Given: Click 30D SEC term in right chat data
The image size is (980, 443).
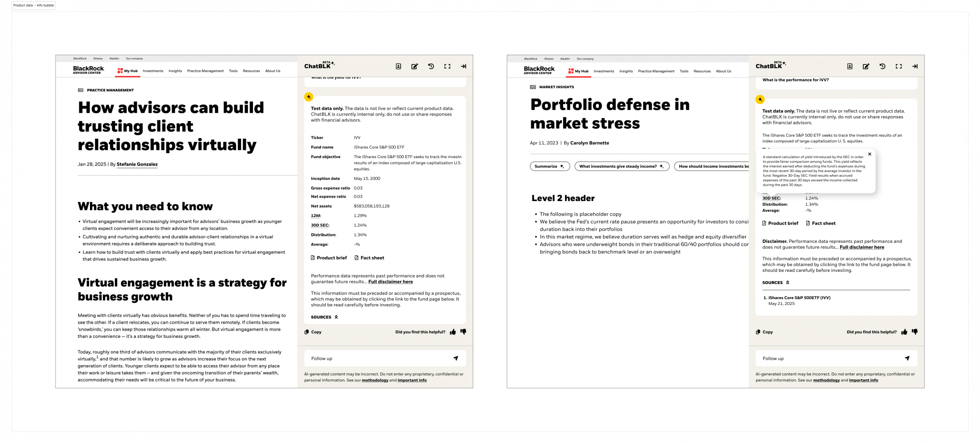Looking at the screenshot, I should point(771,198).
